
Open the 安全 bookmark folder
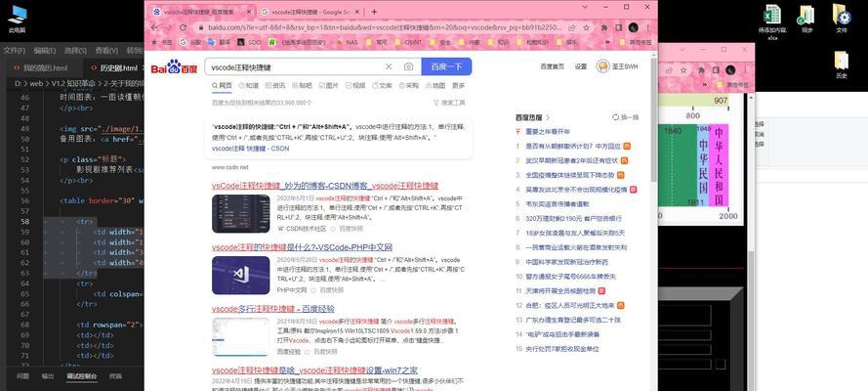pos(440,41)
